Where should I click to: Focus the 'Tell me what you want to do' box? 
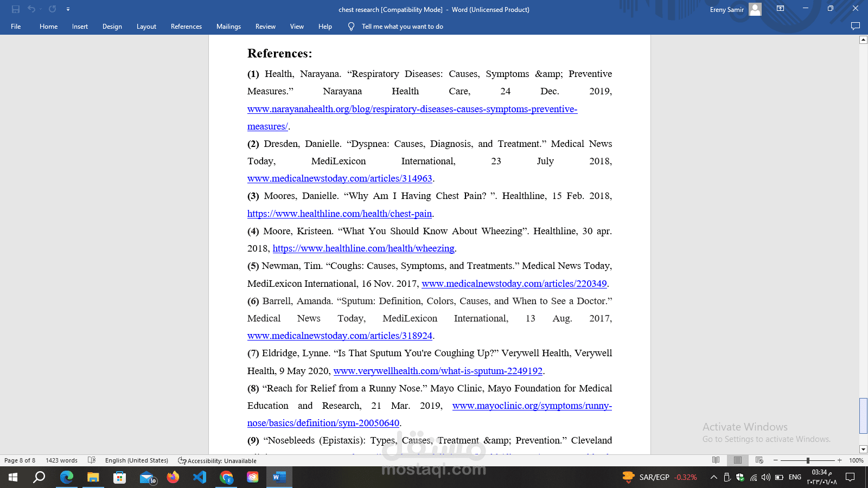pos(403,27)
